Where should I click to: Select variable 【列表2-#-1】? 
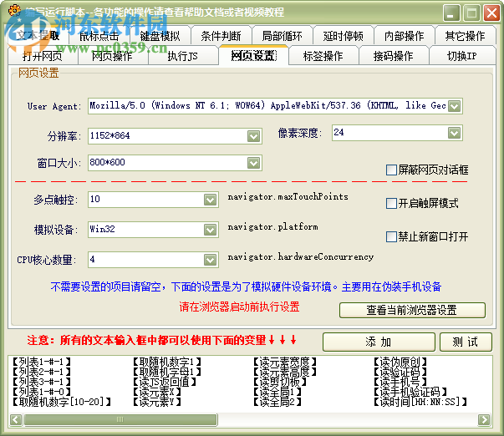(42, 372)
